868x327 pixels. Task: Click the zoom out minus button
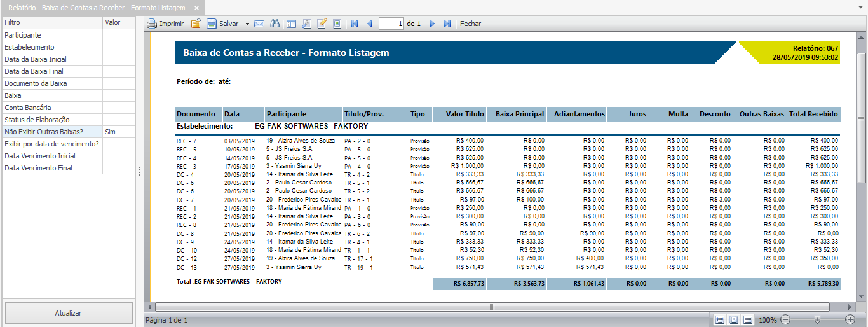tap(785, 319)
